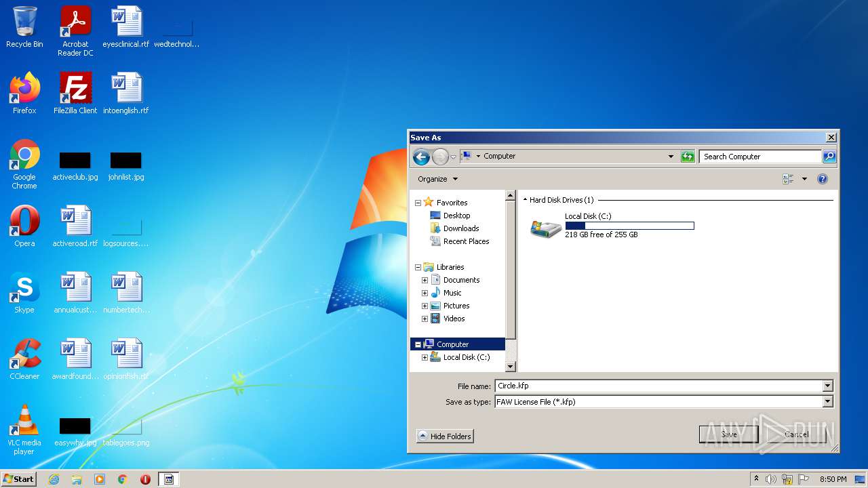This screenshot has height=488, width=868.
Task: Click the volume icon in system tray
Action: point(771,479)
